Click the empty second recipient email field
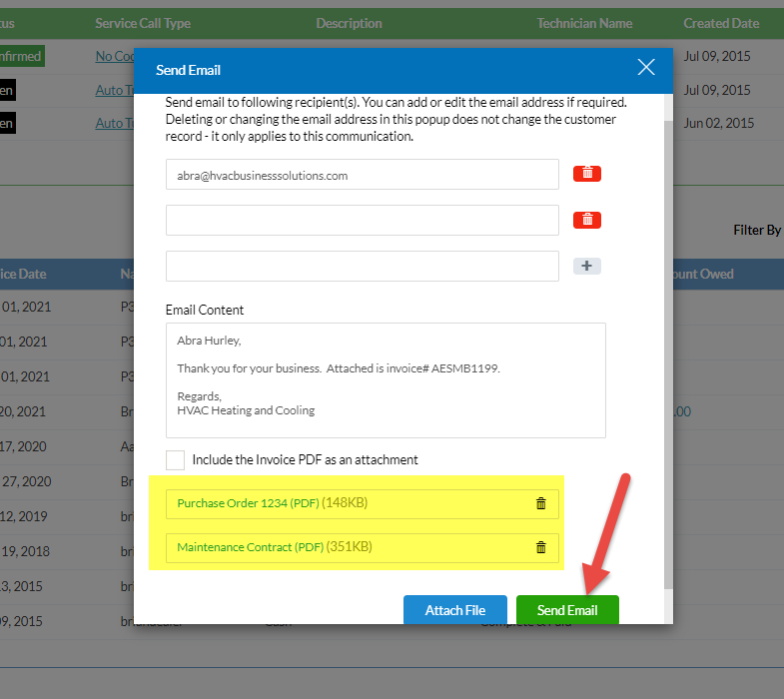The width and height of the screenshot is (784, 699). point(362,221)
